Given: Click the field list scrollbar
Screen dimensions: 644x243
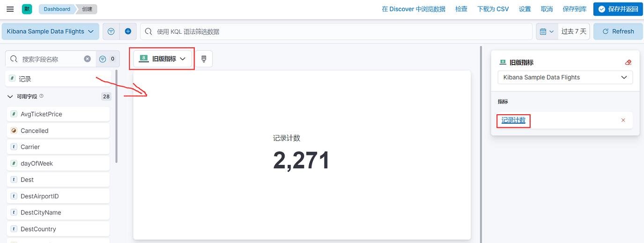Looking at the screenshot, I should coord(116,116).
